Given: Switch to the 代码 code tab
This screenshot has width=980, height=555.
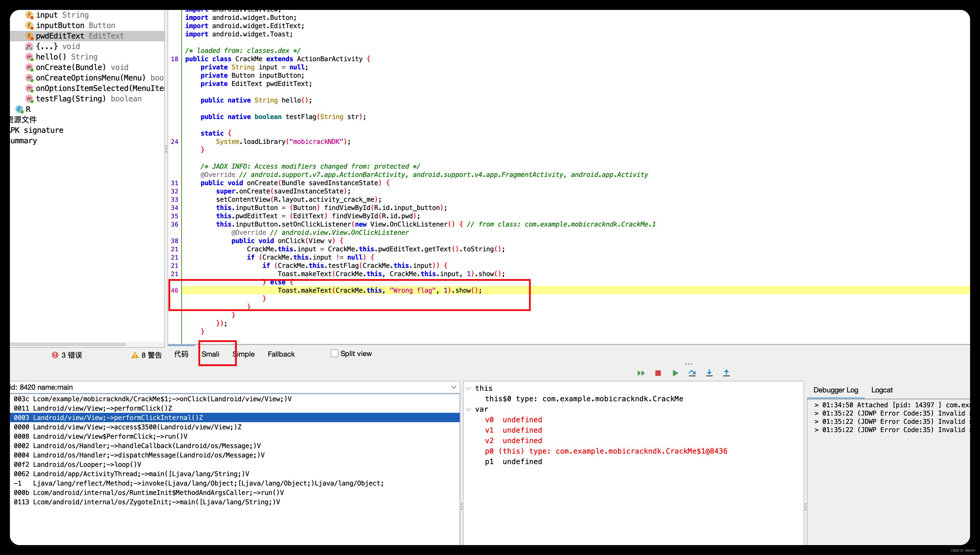Looking at the screenshot, I should pyautogui.click(x=181, y=354).
